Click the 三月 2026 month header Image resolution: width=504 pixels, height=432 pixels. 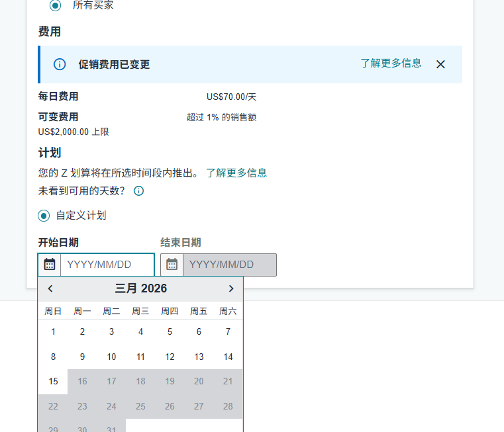[x=140, y=288]
